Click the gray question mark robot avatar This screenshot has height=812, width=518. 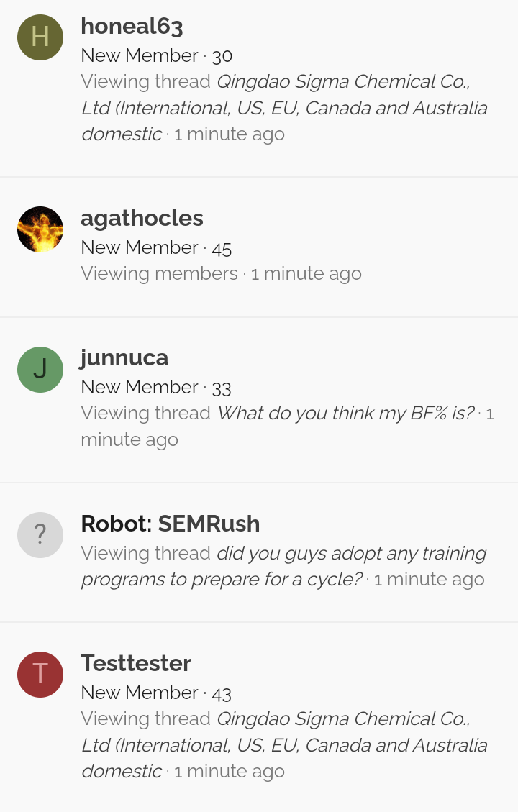40,535
